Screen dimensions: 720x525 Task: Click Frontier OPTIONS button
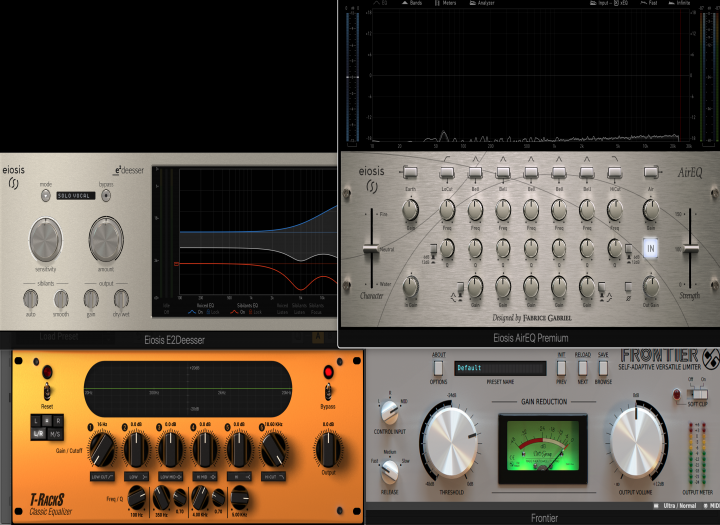click(438, 368)
